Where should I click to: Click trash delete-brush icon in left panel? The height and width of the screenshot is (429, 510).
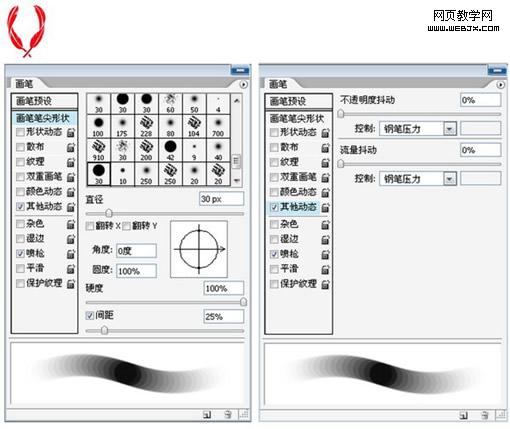coord(228,415)
